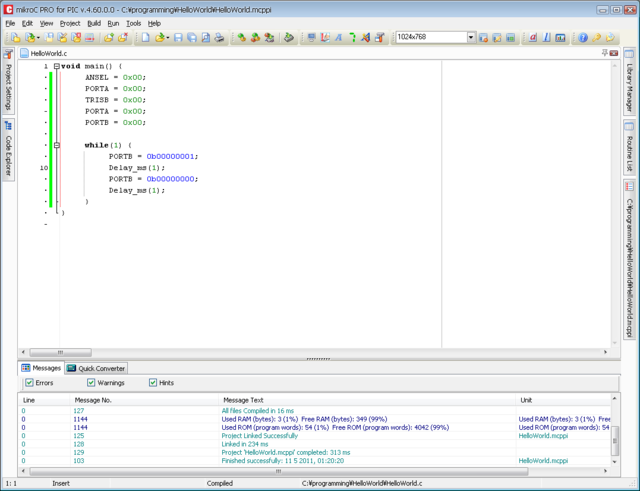Click the Build and Program icon

[x=269, y=38]
